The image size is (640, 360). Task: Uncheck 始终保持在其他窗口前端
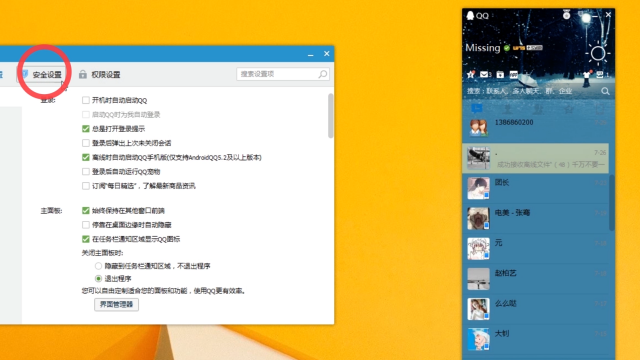[x=86, y=211]
